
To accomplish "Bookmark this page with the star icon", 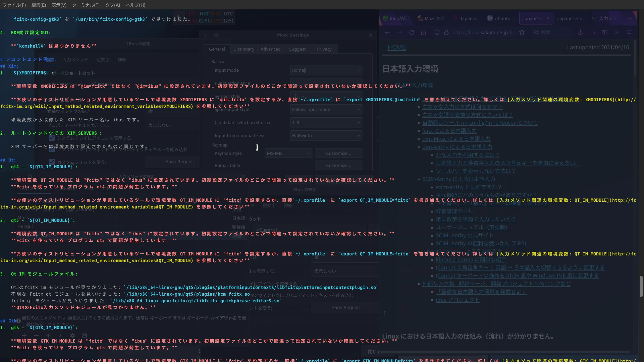I will [x=522, y=33].
